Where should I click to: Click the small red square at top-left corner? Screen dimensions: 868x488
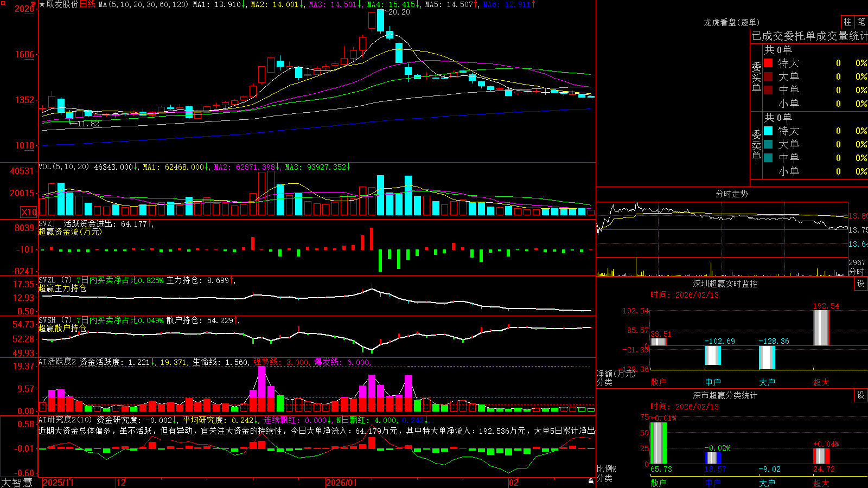[2, 2]
